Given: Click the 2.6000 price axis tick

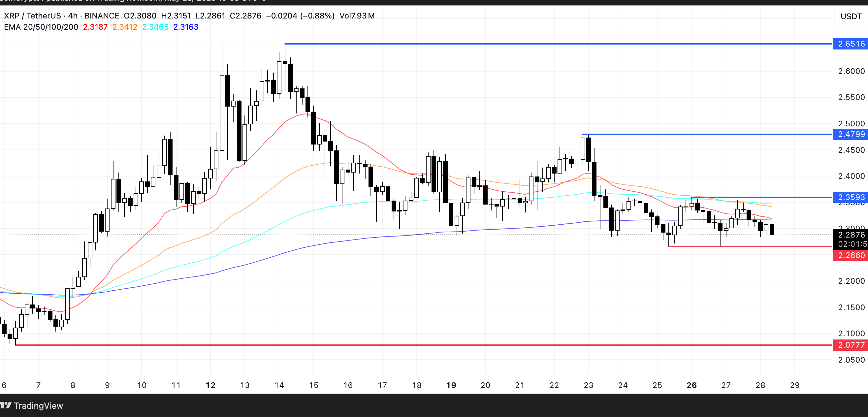Looking at the screenshot, I should [852, 71].
